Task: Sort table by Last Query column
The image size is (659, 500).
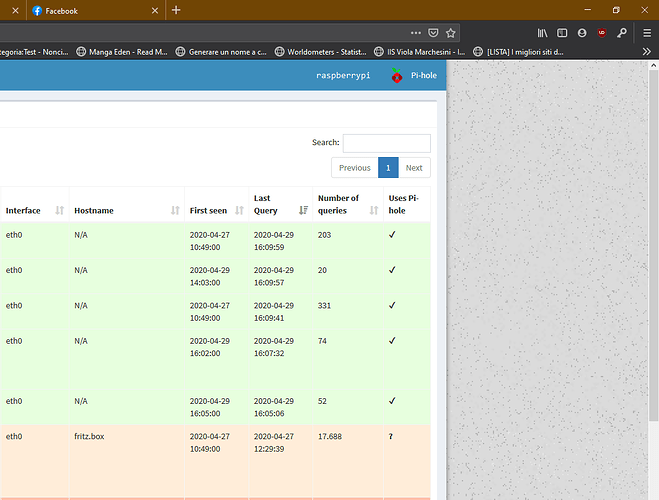Action: (x=277, y=204)
